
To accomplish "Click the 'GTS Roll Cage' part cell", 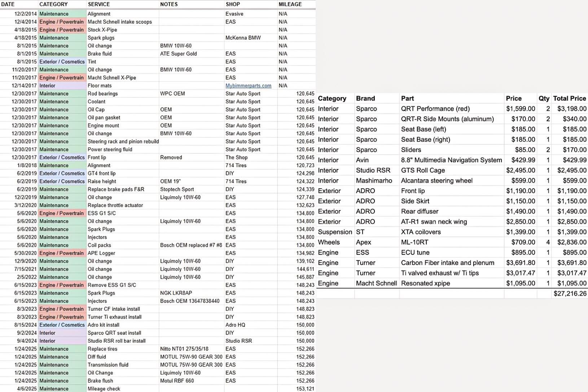I will 452,170.
